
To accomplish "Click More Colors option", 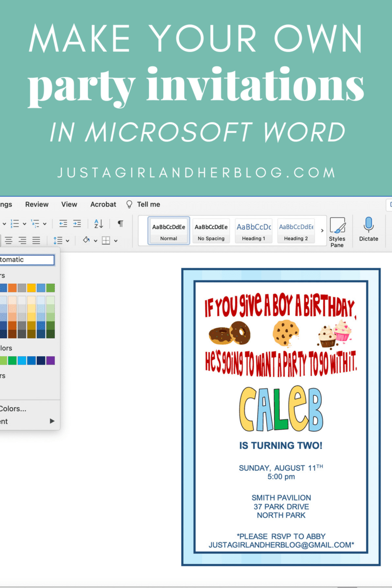I will (x=15, y=409).
